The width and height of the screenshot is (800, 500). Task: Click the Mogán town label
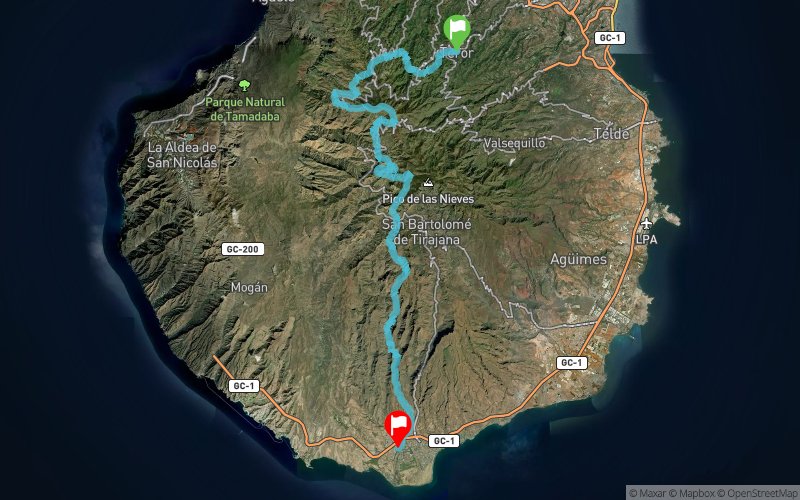249,288
